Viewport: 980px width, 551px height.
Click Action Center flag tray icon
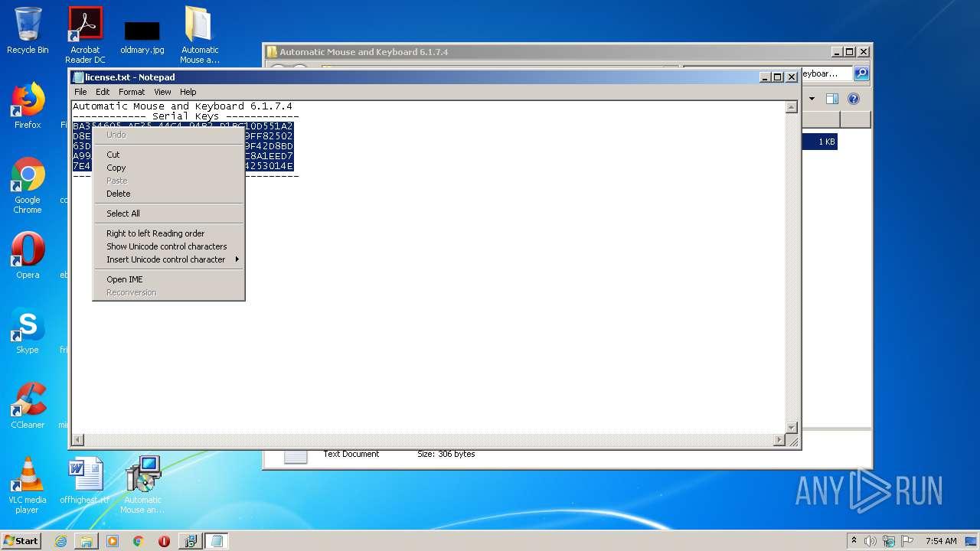[907, 541]
